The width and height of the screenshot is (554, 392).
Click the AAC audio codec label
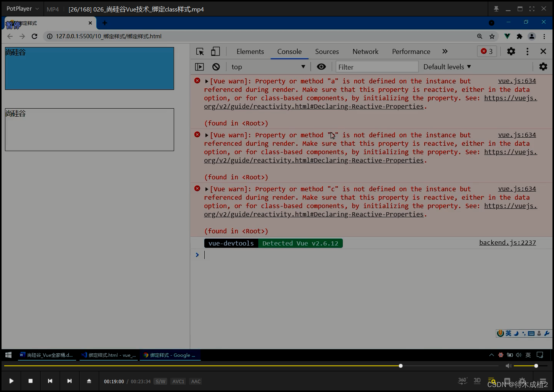(196, 381)
